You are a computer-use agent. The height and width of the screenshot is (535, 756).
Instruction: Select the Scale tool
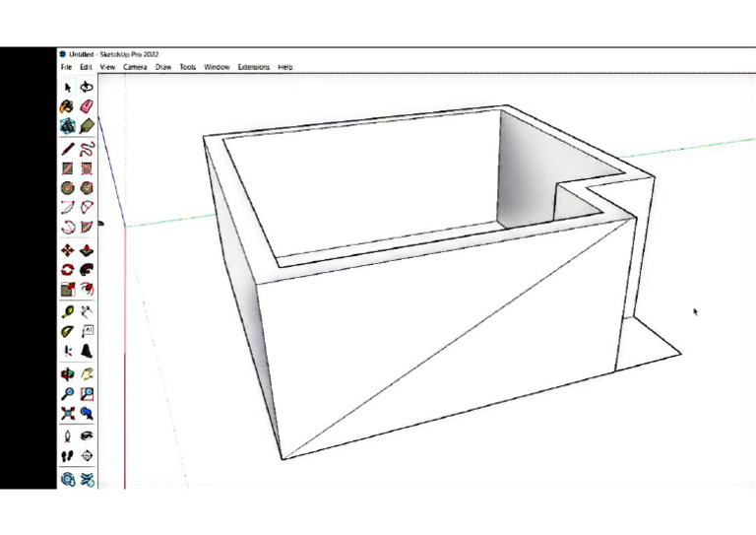[x=68, y=289]
